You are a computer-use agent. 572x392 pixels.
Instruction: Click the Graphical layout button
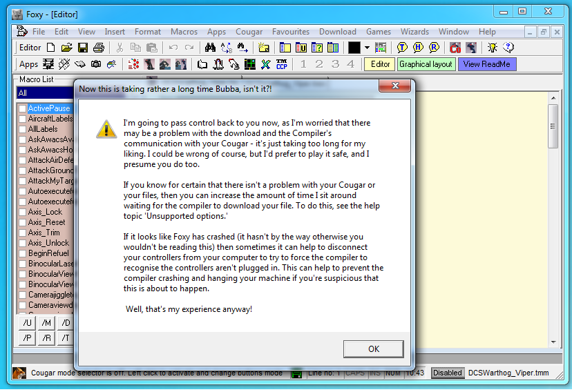coord(426,64)
